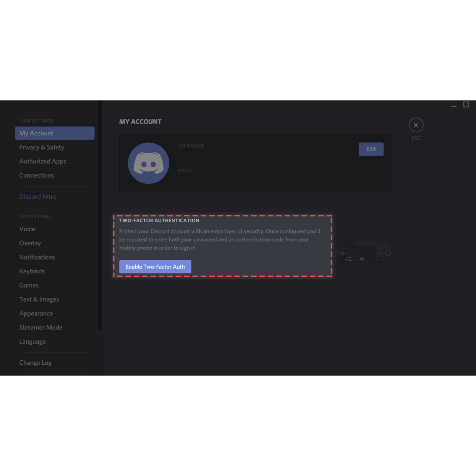Open Notifications settings

click(37, 257)
